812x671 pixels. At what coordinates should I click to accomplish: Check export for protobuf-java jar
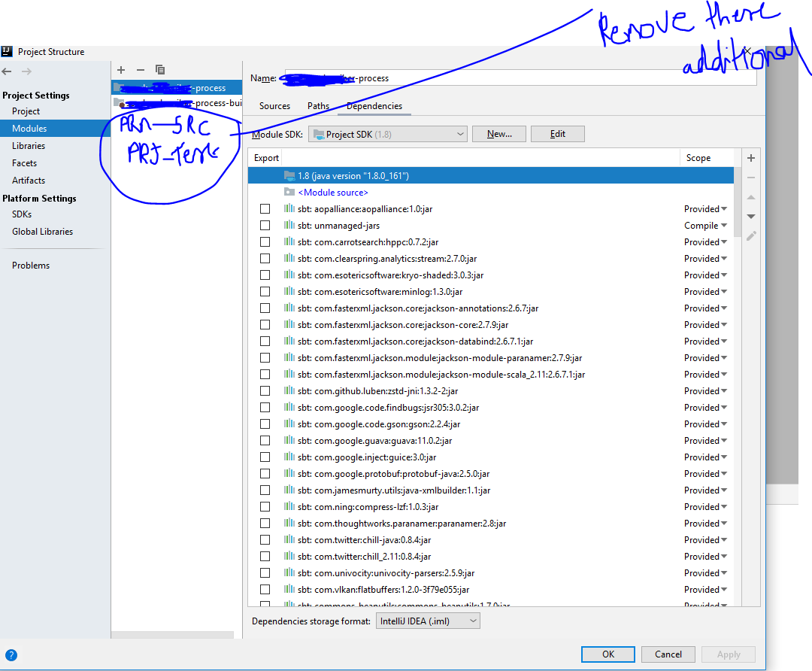pyautogui.click(x=265, y=474)
